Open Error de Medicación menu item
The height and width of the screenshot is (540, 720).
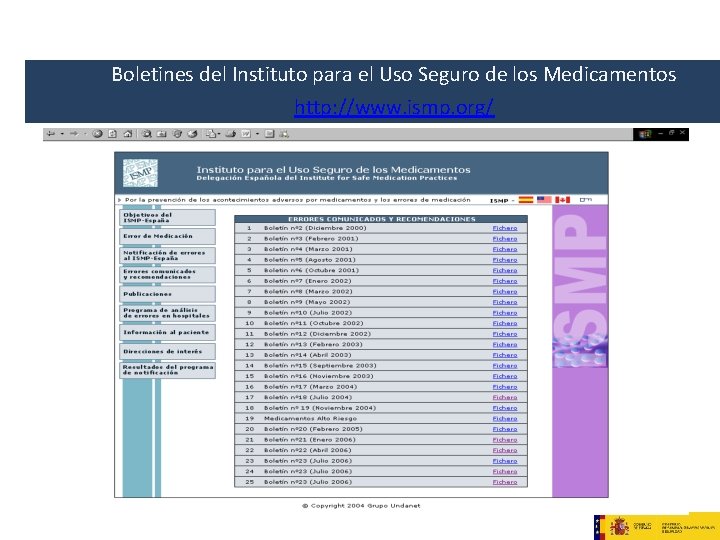pyautogui.click(x=167, y=236)
